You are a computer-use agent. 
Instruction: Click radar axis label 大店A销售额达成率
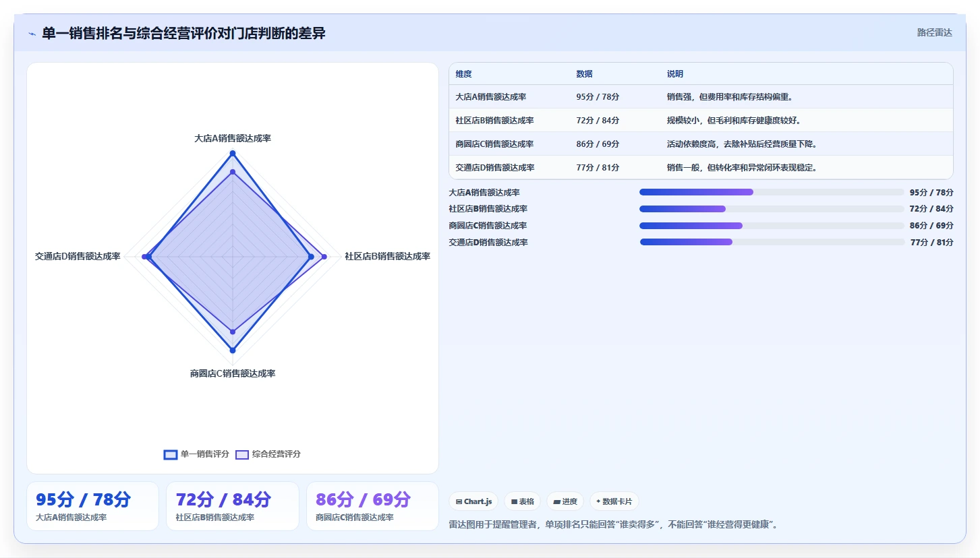click(233, 138)
